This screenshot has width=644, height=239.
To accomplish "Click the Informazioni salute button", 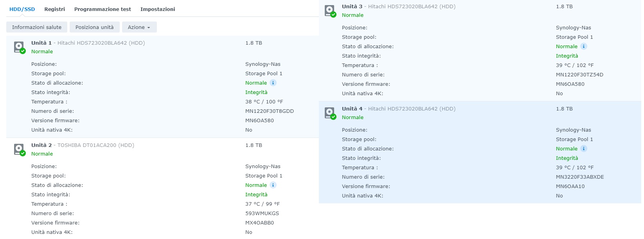I will tap(37, 27).
